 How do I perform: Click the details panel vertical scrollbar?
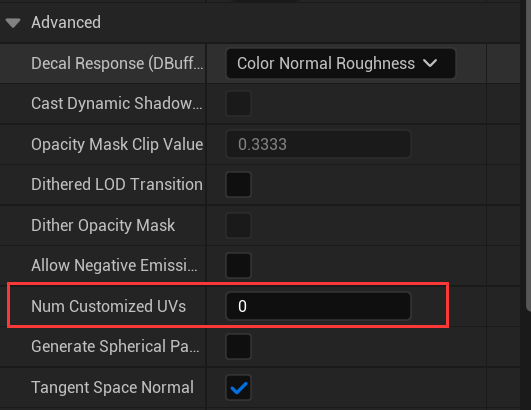coord(528,156)
